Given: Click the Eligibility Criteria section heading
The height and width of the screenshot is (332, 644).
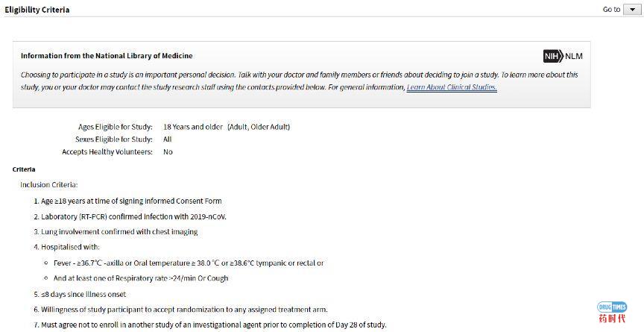Looking at the screenshot, I should pos(37,10).
